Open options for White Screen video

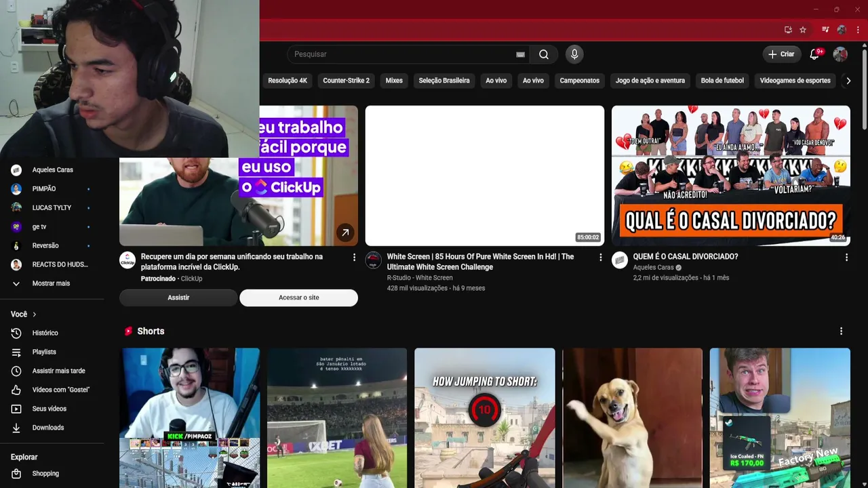600,258
